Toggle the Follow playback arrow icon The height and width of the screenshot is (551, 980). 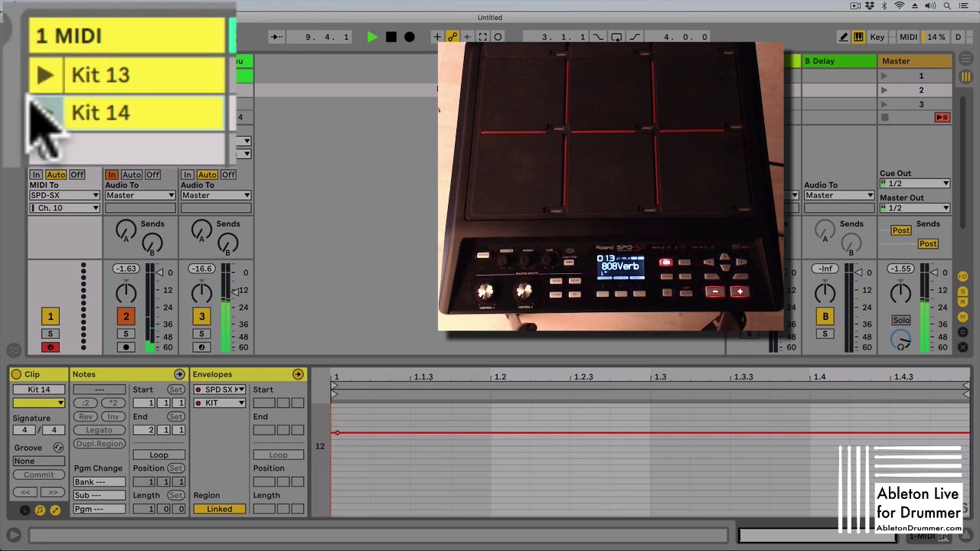(x=276, y=37)
